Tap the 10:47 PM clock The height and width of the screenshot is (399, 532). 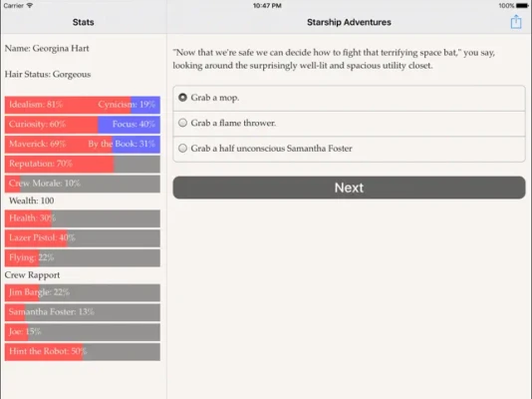pos(267,5)
